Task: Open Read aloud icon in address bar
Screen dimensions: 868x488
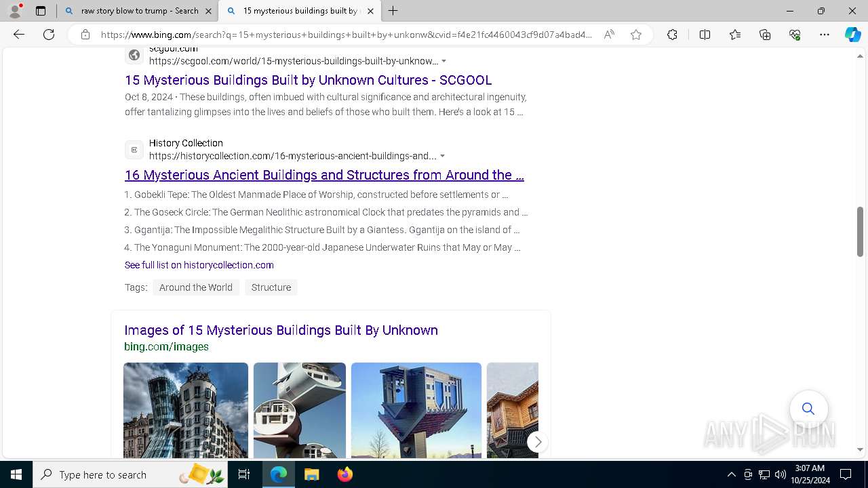Action: coord(609,35)
